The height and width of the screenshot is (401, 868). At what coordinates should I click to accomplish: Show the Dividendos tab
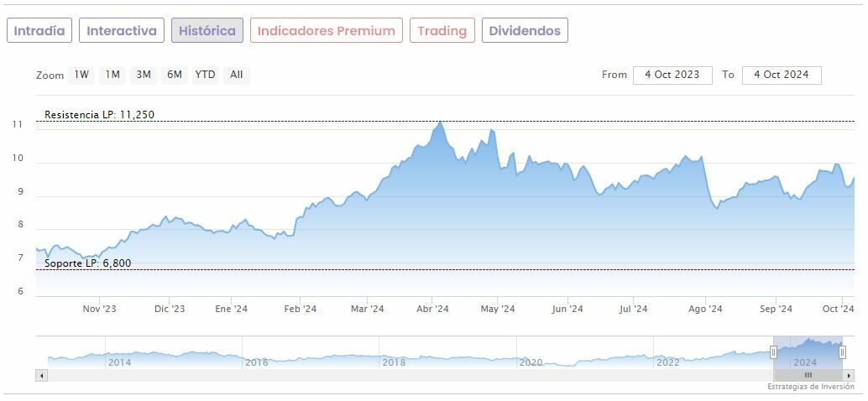[x=525, y=31]
